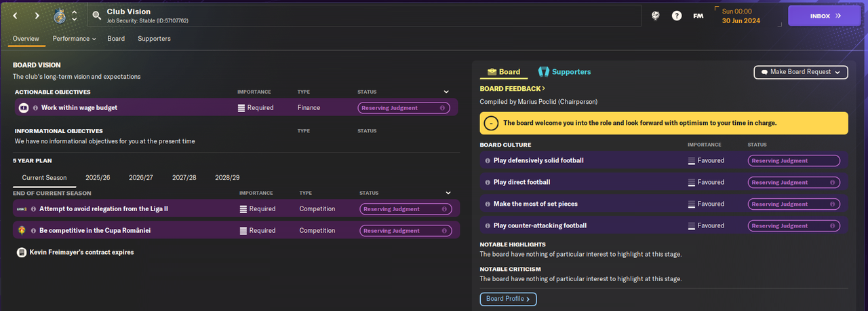The width and height of the screenshot is (868, 311).
Task: Expand the Performance tab dropdown
Action: [75, 39]
